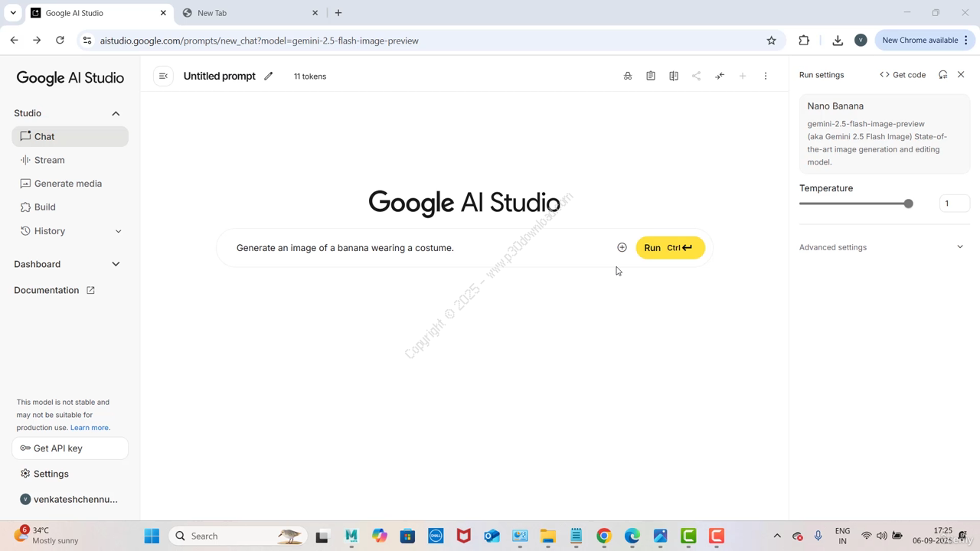
Task: Expand Advanced settings
Action: pyautogui.click(x=884, y=247)
